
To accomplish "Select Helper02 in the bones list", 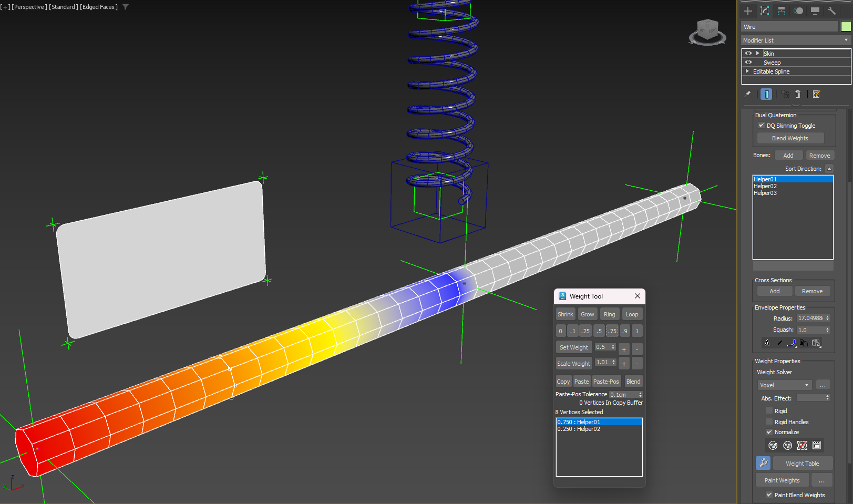I will [x=765, y=186].
